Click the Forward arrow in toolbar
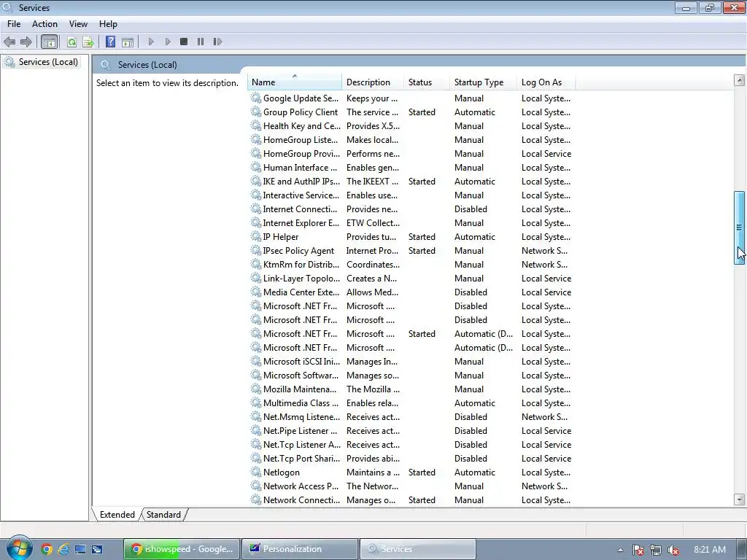Viewport: 747px width, 560px height. 26,42
